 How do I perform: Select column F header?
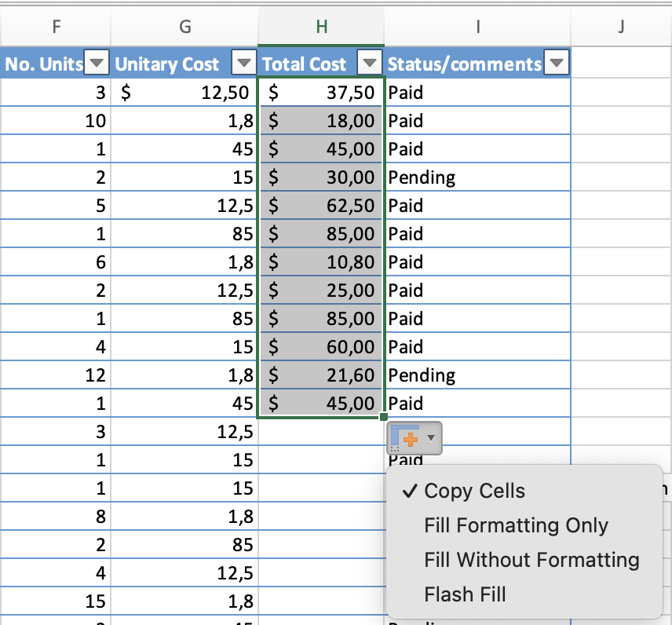pos(55,27)
